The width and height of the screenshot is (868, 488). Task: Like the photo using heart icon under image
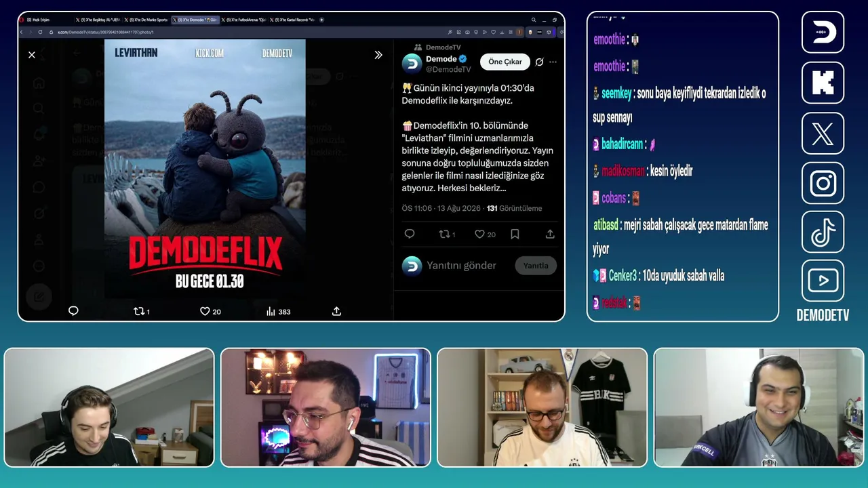click(x=205, y=311)
